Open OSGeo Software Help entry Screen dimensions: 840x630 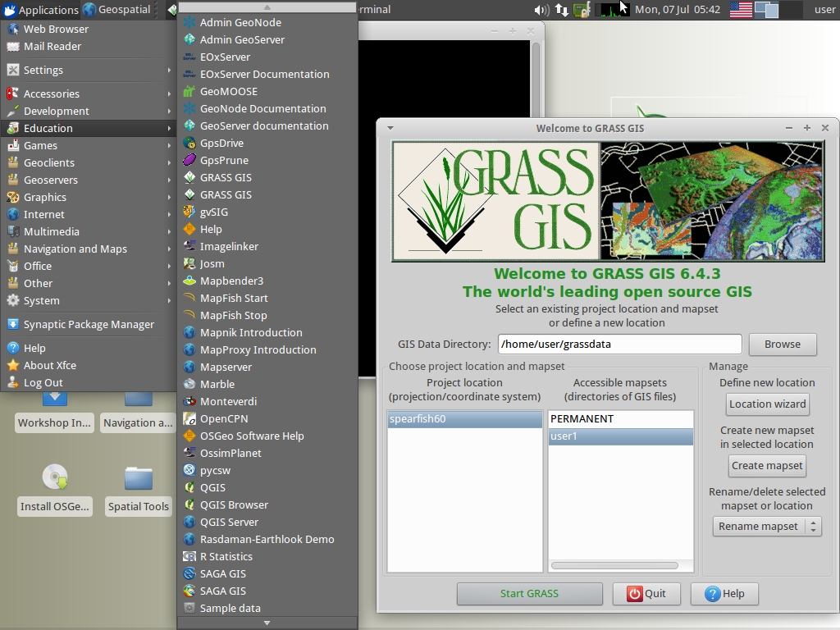click(267, 436)
